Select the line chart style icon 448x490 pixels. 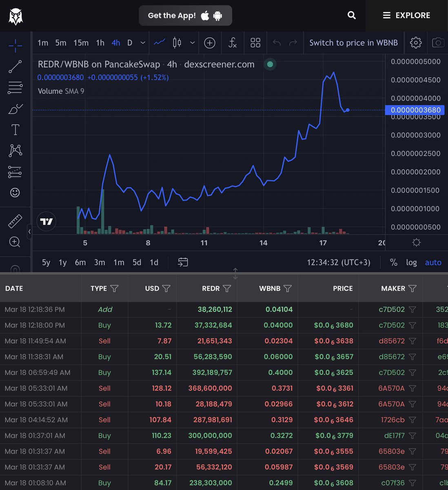pyautogui.click(x=160, y=42)
